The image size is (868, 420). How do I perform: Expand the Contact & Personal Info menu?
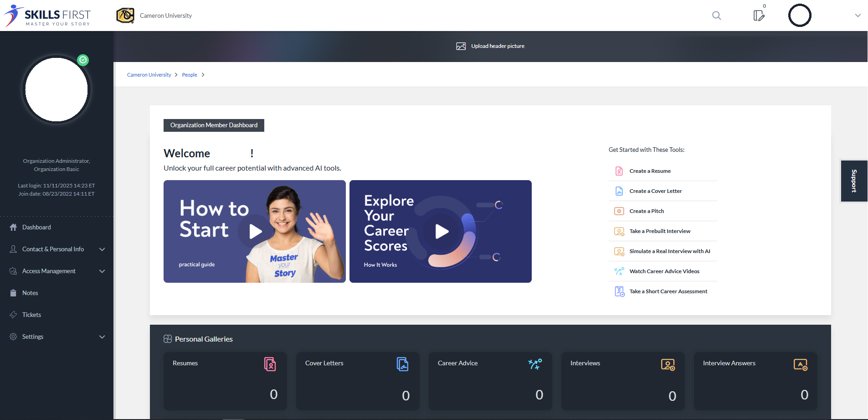pyautogui.click(x=102, y=249)
